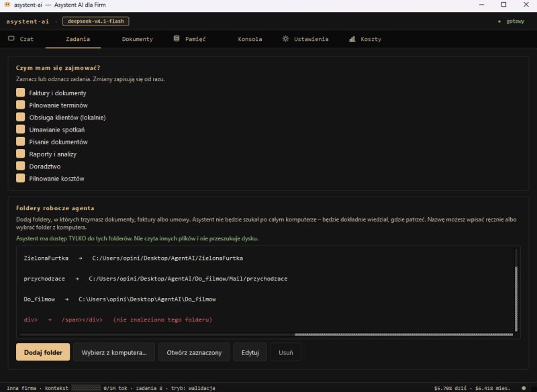Open the Czat tab via its chat icon
This screenshot has height=392, width=537.
click(11, 39)
